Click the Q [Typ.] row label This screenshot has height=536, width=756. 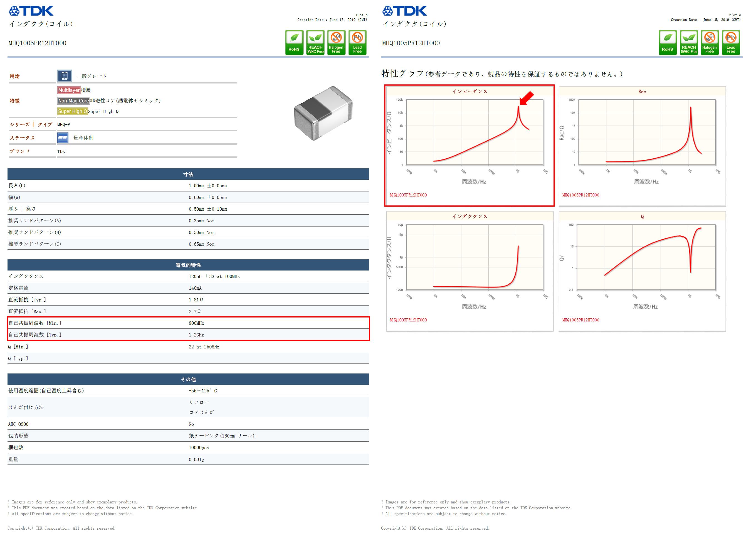tap(18, 358)
